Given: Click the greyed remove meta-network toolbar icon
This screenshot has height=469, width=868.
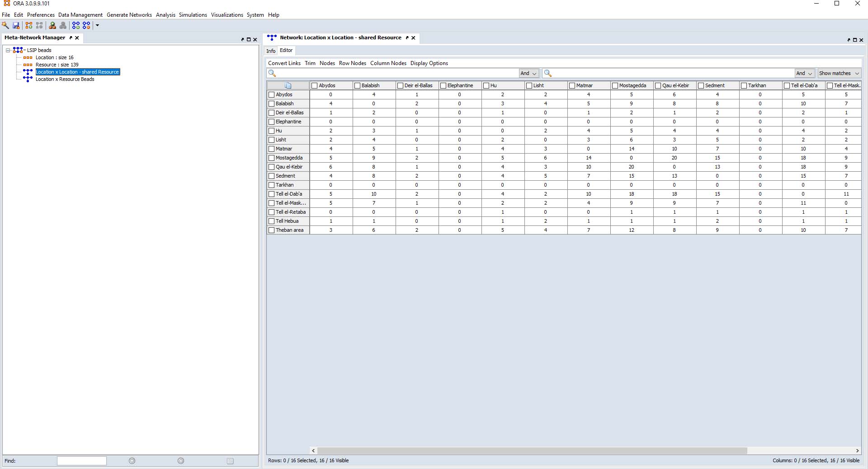Looking at the screenshot, I should coord(39,25).
